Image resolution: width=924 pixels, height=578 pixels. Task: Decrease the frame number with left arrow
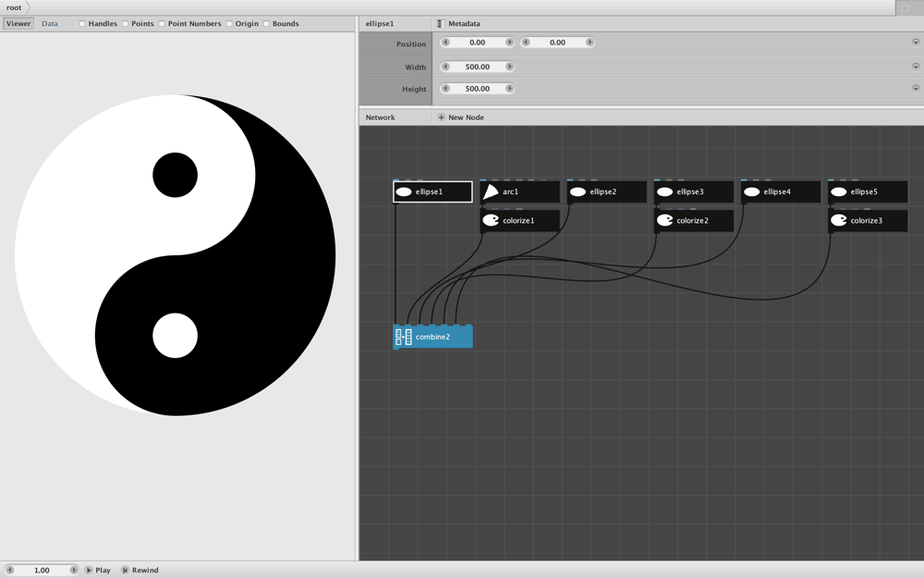(9, 571)
